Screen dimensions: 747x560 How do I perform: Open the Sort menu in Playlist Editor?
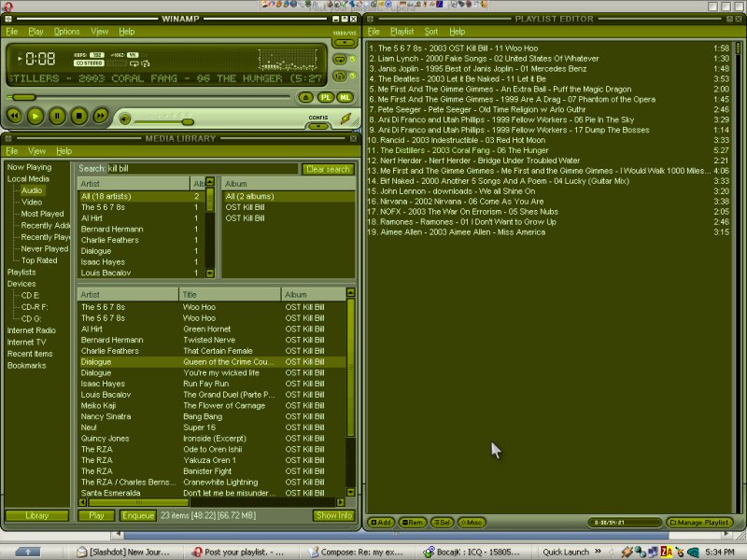pos(431,32)
